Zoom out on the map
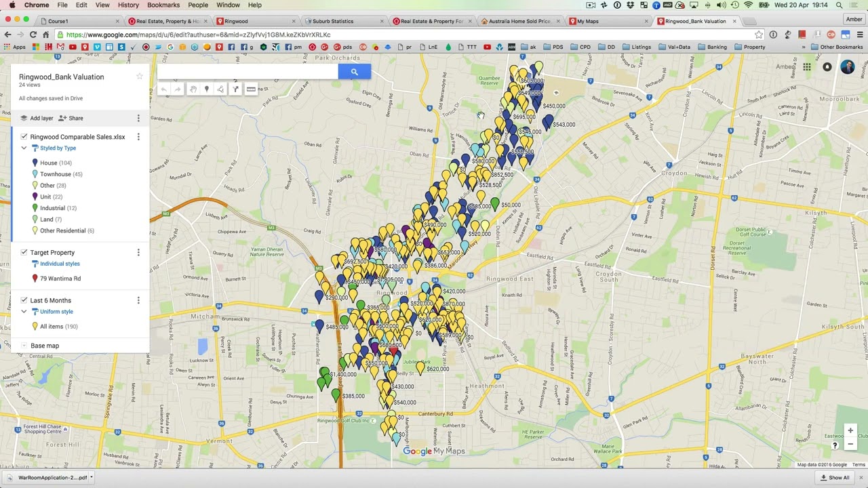The height and width of the screenshot is (488, 868). coord(850,445)
